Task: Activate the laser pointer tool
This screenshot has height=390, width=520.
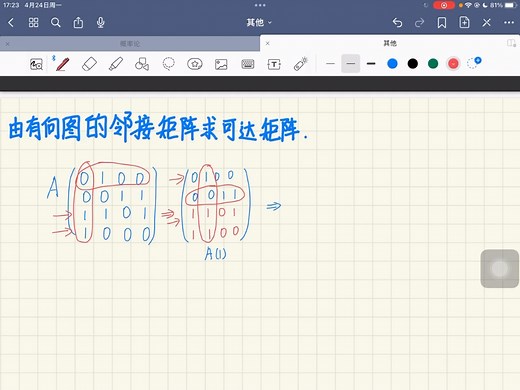Action: (300, 64)
